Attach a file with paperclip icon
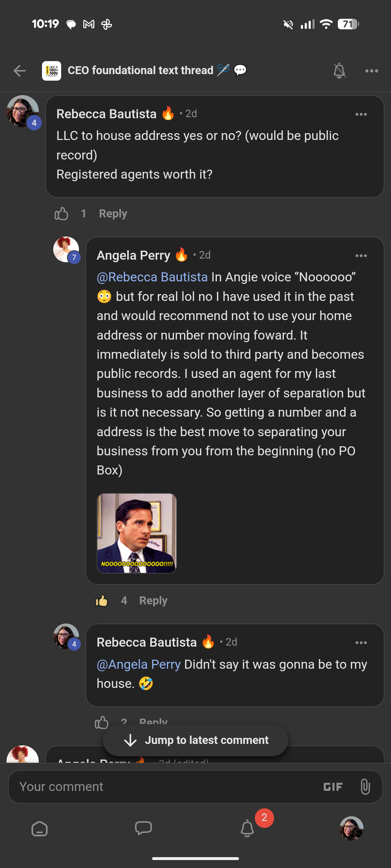This screenshot has height=868, width=391. pyautogui.click(x=365, y=787)
